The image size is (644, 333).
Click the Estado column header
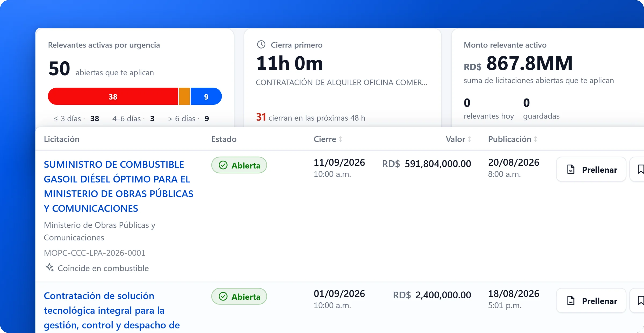(224, 139)
